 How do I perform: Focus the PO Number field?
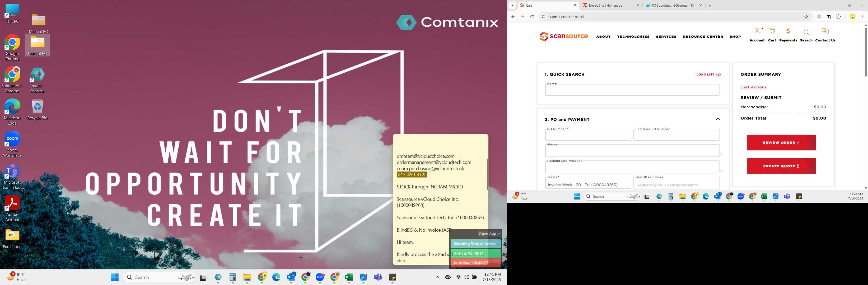click(x=588, y=135)
